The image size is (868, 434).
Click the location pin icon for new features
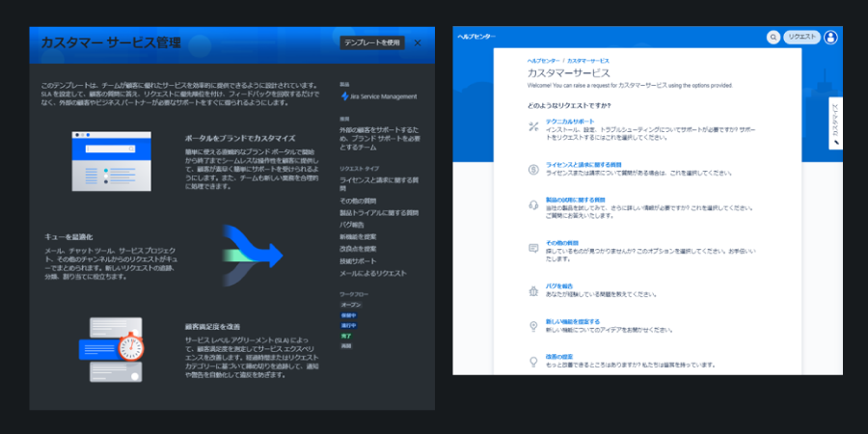click(x=533, y=326)
